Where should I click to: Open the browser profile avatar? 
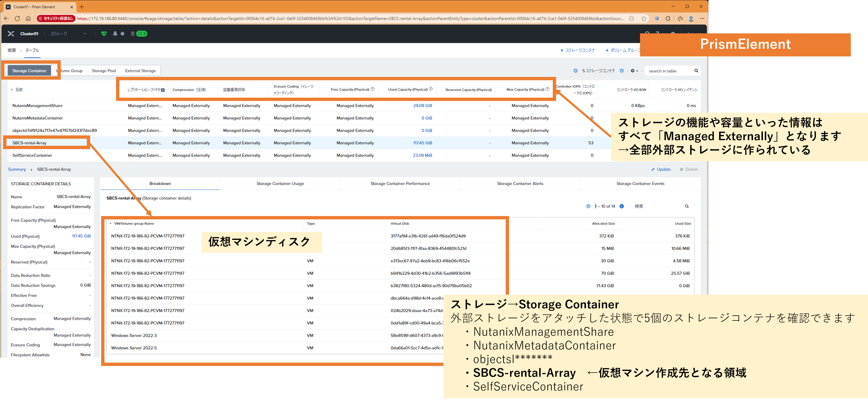coord(691,18)
